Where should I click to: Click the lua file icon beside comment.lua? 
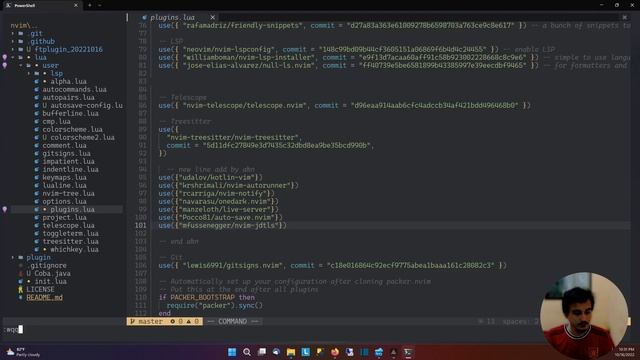point(37,145)
